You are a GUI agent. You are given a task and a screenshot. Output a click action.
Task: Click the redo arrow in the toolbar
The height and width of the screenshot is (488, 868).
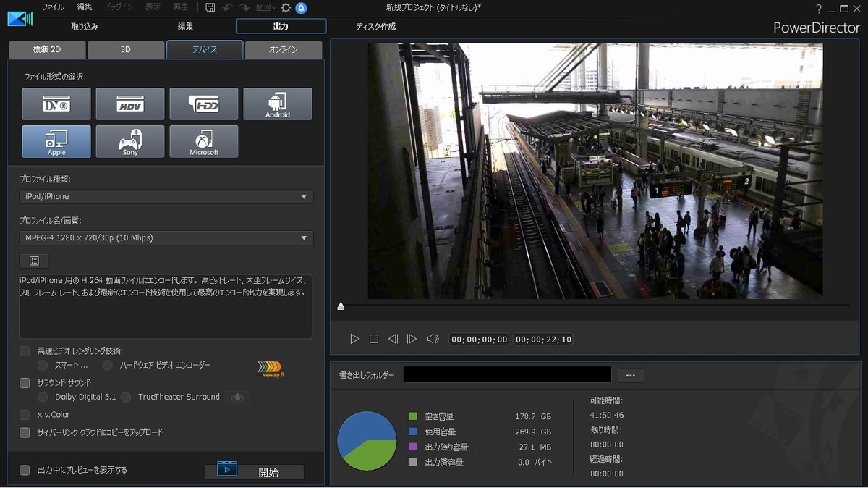[x=244, y=7]
